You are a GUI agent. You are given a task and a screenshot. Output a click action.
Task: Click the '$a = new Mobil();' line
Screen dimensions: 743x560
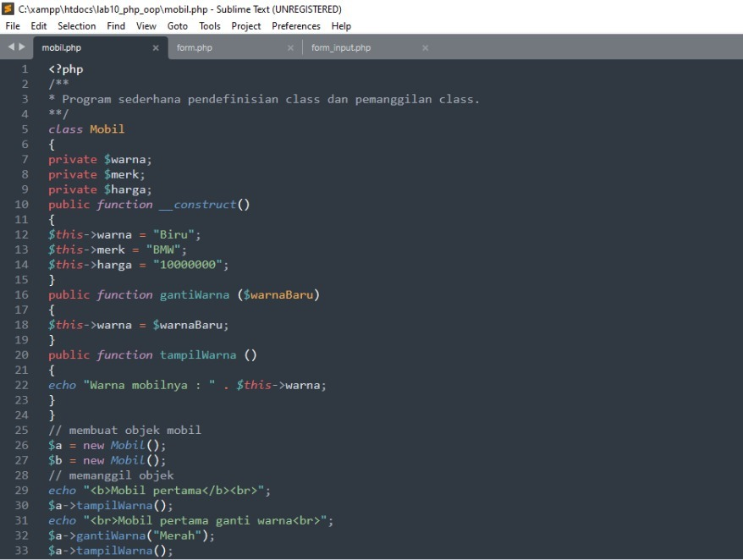click(107, 445)
